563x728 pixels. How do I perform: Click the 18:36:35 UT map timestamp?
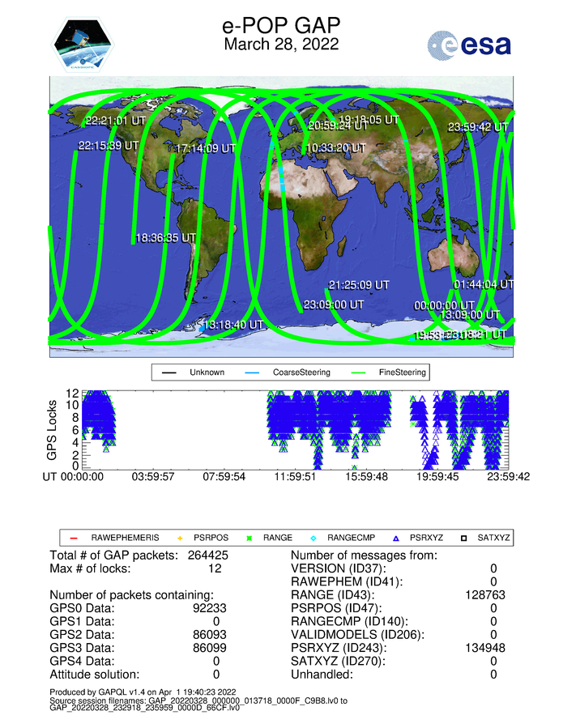(x=165, y=238)
